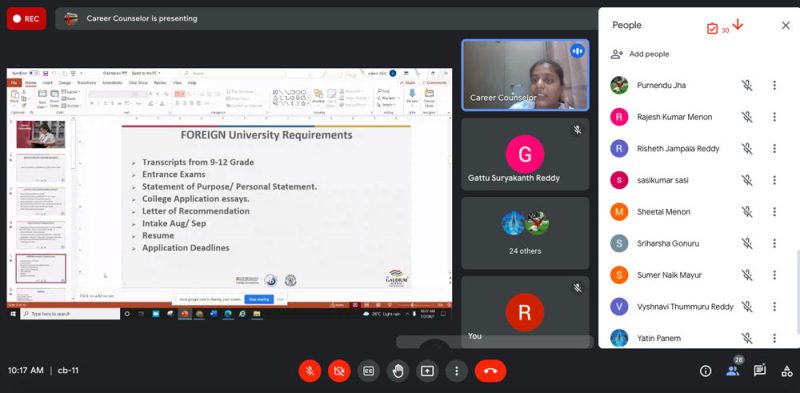800x393 pixels.
Task: Select the Career Counselor video tile
Action: 525,75
